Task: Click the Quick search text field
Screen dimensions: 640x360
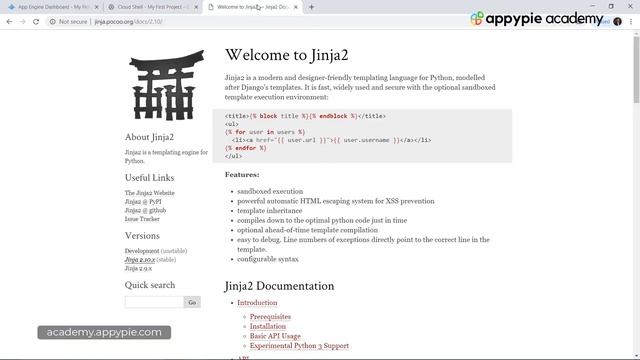Action: pyautogui.click(x=154, y=302)
